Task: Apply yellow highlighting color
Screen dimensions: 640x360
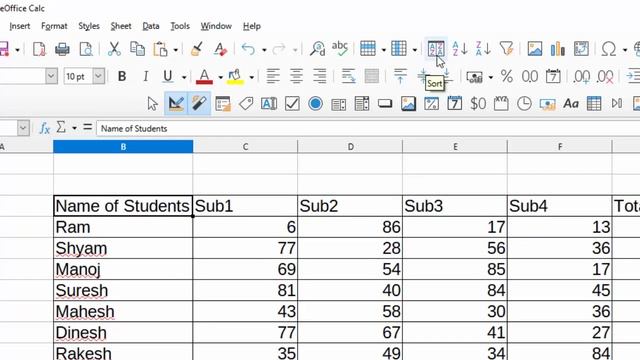Action: 236,76
